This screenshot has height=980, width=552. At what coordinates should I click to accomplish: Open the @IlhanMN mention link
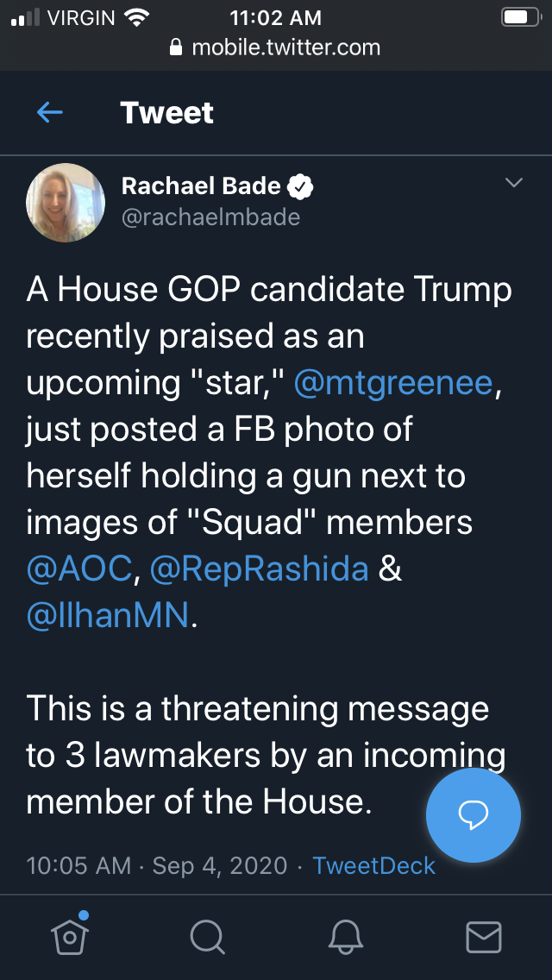click(x=107, y=615)
